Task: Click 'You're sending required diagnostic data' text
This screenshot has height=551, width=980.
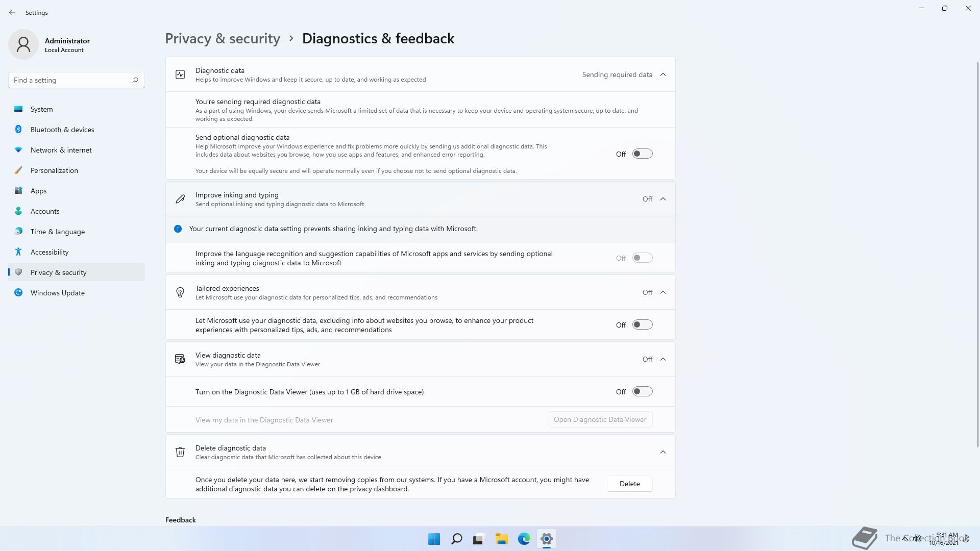Action: click(x=258, y=102)
